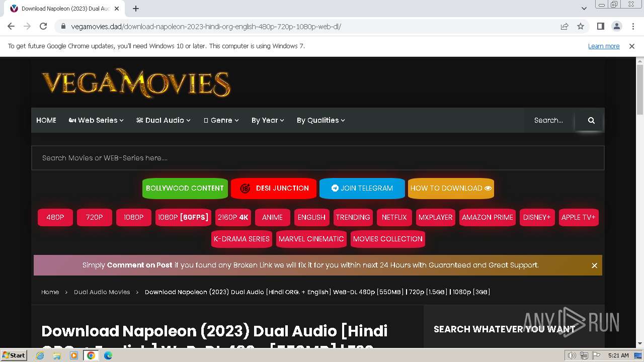Select the 720P quality tag
The width and height of the screenshot is (644, 362).
(x=95, y=217)
